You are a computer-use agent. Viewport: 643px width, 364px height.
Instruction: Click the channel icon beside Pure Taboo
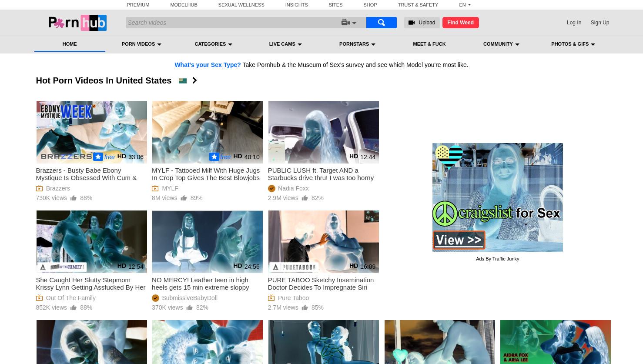tap(271, 298)
